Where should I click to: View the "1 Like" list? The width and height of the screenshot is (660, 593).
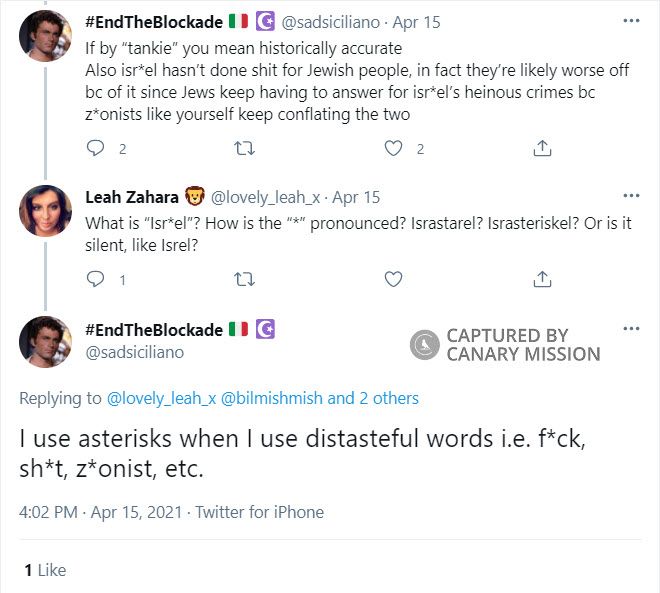point(45,570)
